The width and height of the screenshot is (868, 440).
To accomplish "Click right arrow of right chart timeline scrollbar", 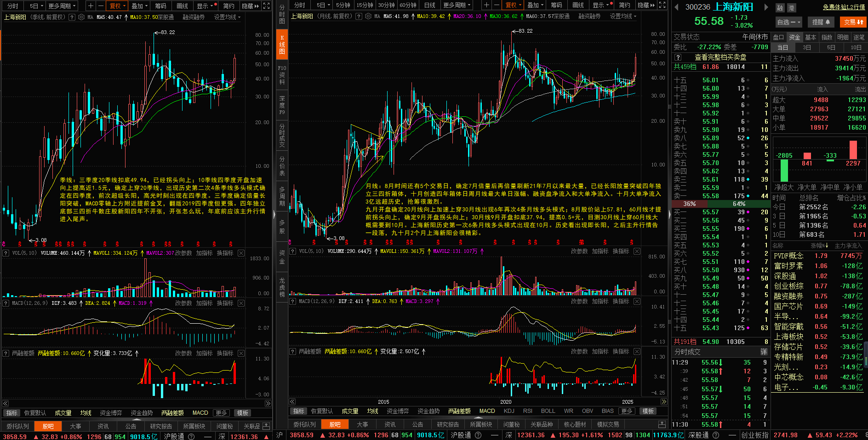I will pyautogui.click(x=663, y=402).
